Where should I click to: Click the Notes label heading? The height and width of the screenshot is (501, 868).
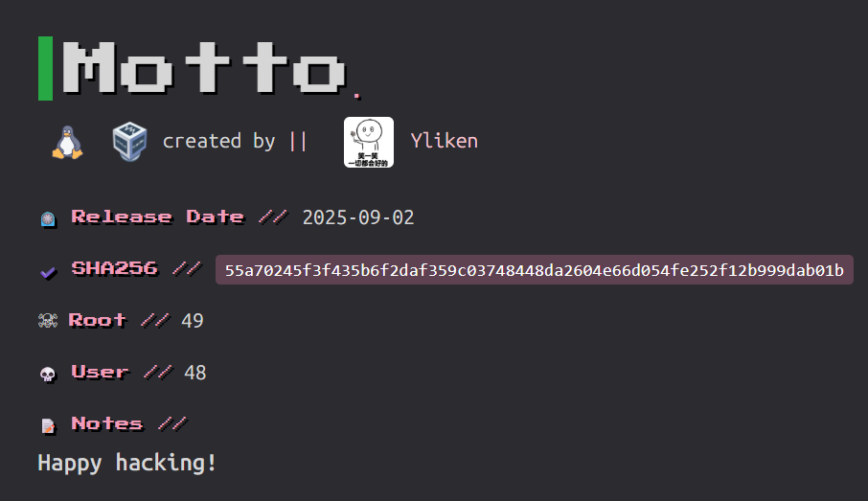106,423
